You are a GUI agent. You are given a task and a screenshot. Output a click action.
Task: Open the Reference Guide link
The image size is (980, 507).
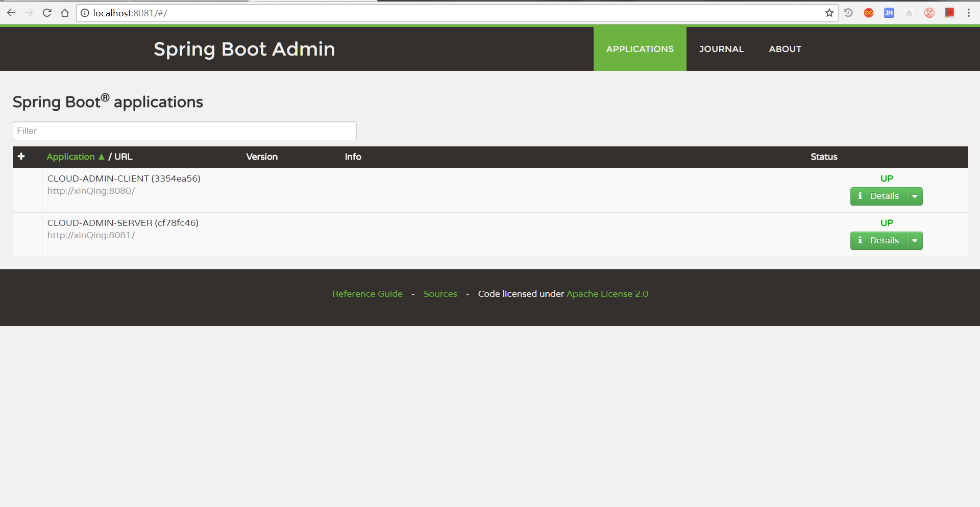(x=367, y=294)
